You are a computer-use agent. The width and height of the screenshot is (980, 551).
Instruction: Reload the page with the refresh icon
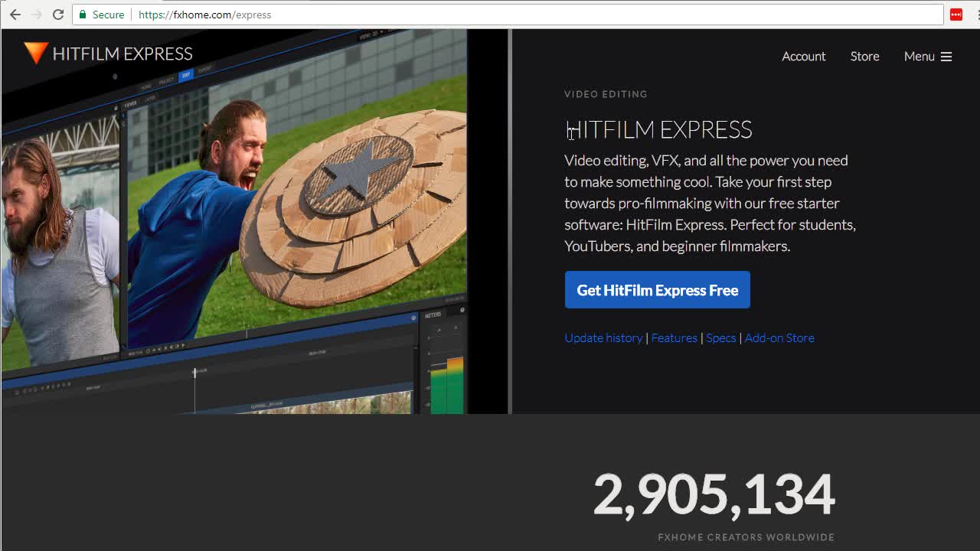tap(58, 15)
